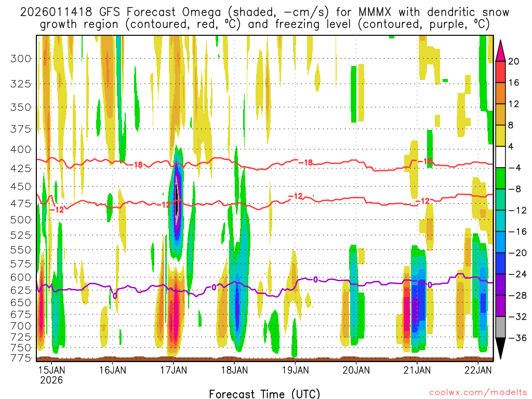Click the coolwx.com/modelts credit link
The image size is (532, 399).
(478, 392)
